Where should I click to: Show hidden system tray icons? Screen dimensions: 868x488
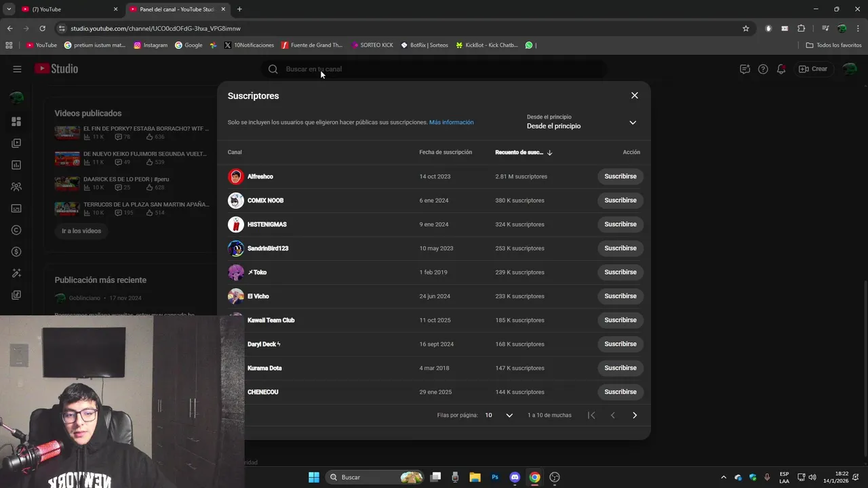click(724, 477)
